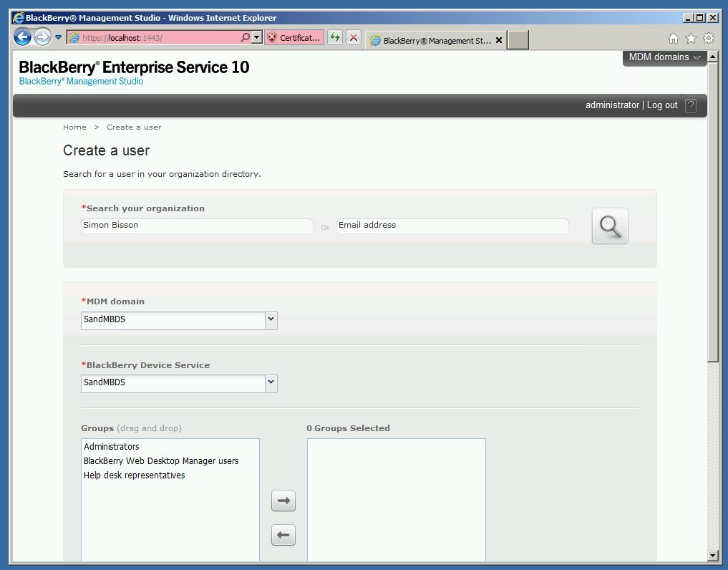Click the browser Back arrow button

pyautogui.click(x=23, y=38)
